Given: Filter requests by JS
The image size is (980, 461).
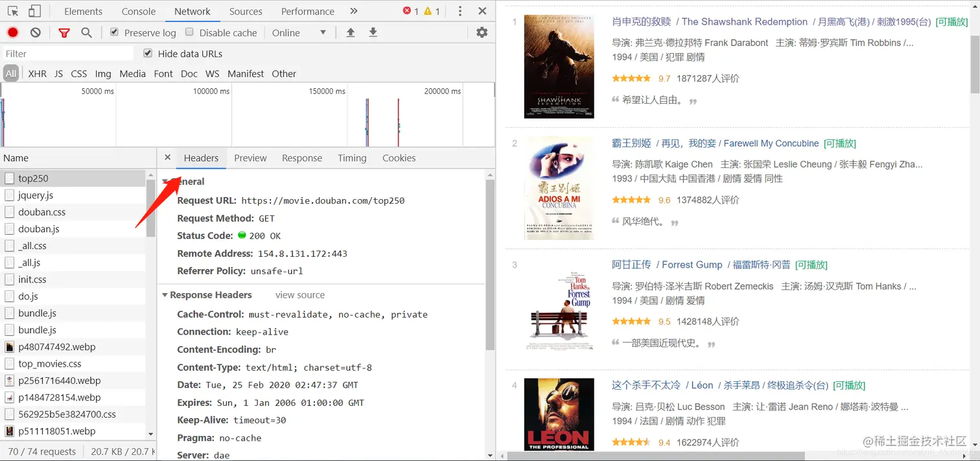Looking at the screenshot, I should pos(58,74).
